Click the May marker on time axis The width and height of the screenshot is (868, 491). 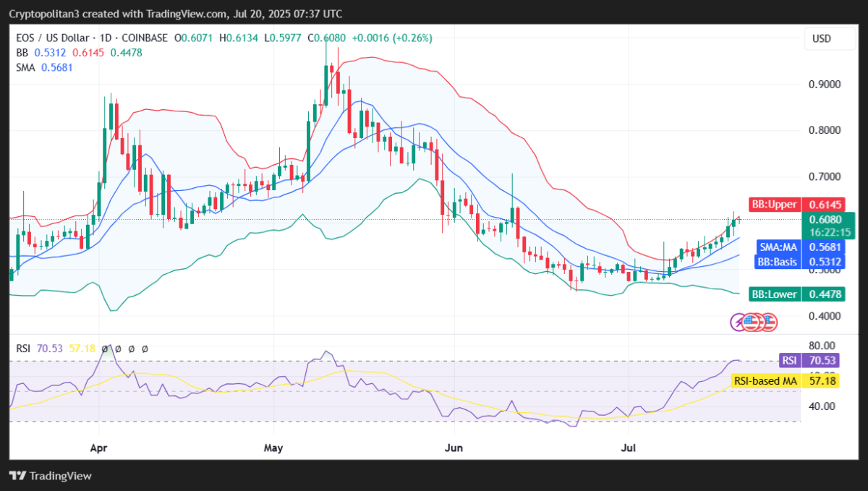tap(273, 448)
